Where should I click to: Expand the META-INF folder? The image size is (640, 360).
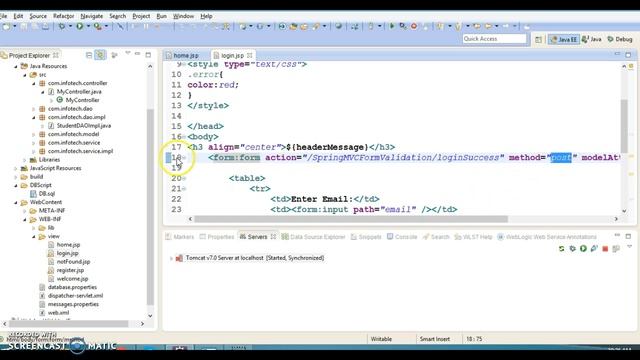(25, 211)
